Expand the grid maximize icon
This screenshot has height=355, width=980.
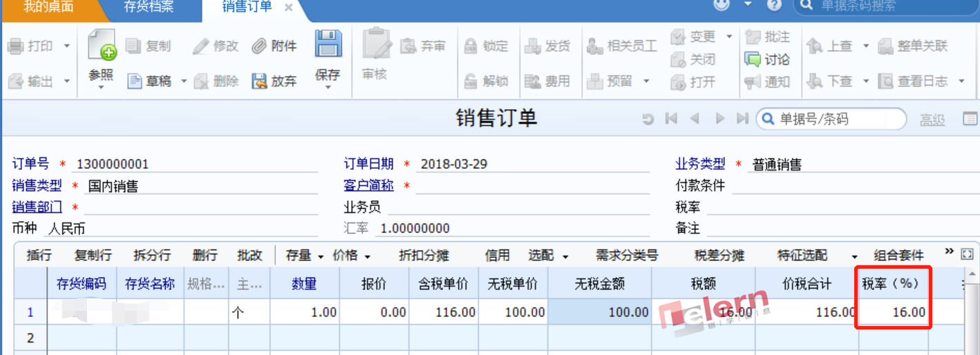967,254
